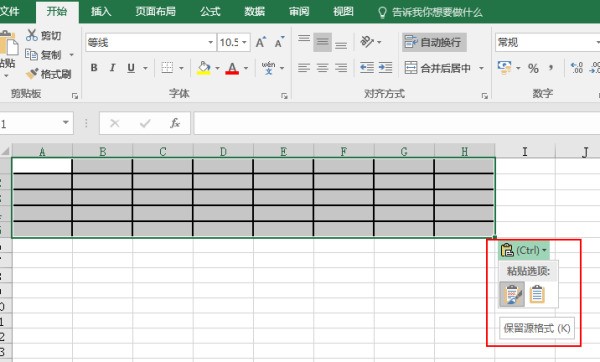600x362 pixels.
Task: Increase indent icon
Action: pos(385,68)
